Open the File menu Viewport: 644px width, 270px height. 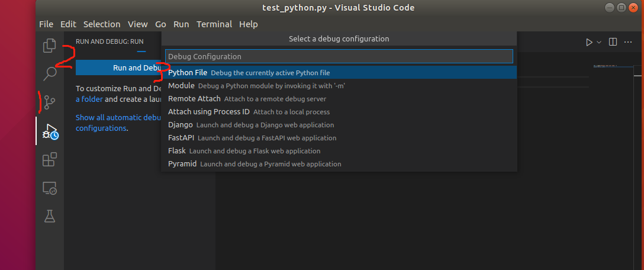(x=46, y=24)
